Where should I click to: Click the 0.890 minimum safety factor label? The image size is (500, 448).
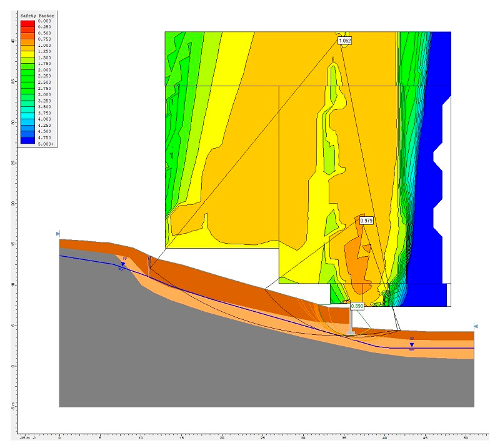357,306
